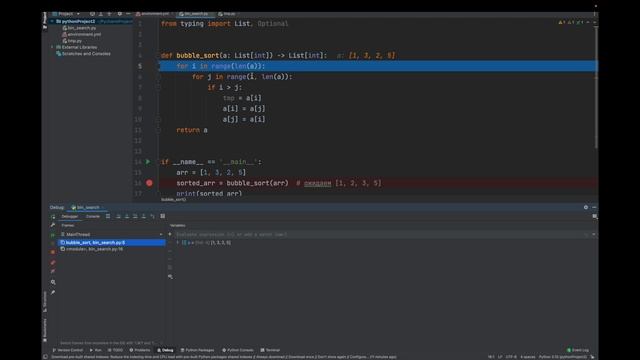Viewport: 640px width, 360px height.
Task: Click the return a statement line
Action: coord(192,130)
